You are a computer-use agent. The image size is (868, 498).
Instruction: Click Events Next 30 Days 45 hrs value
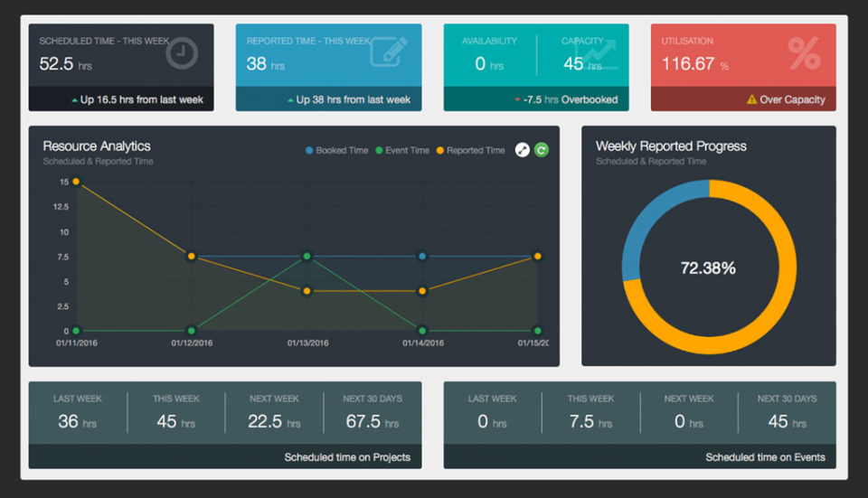point(788,422)
